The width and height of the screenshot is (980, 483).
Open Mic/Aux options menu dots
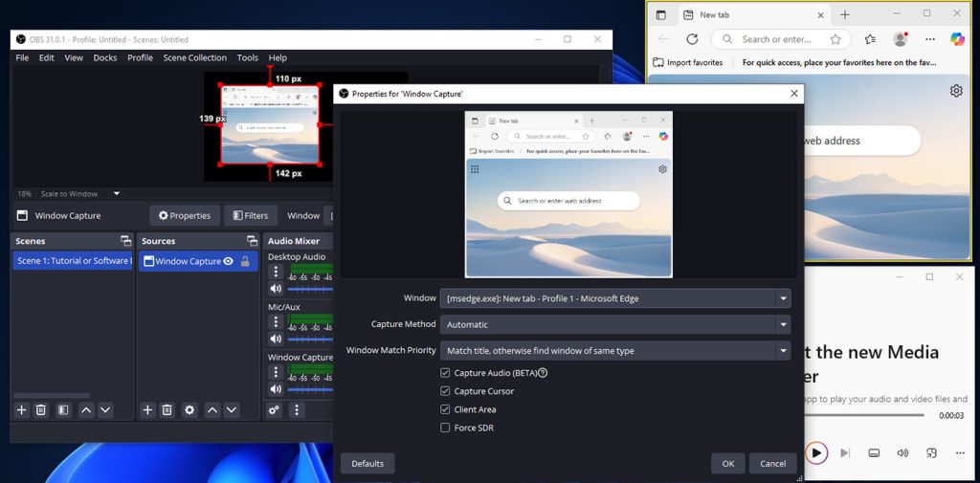point(276,321)
